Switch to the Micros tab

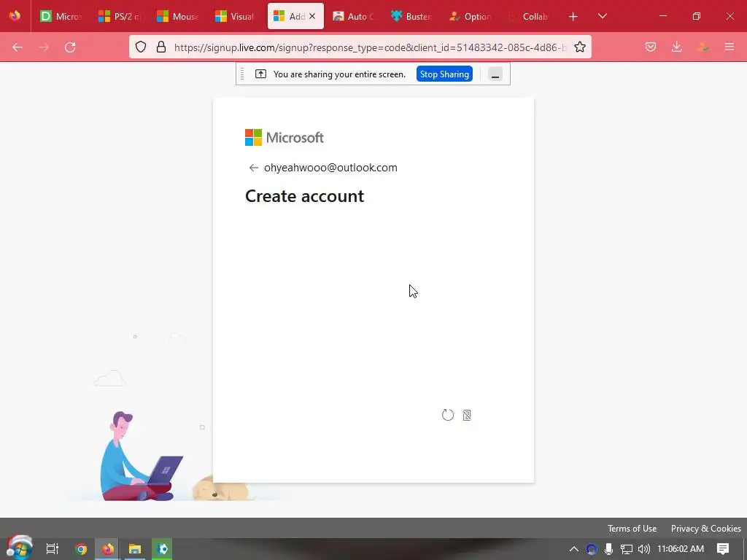pyautogui.click(x=61, y=16)
